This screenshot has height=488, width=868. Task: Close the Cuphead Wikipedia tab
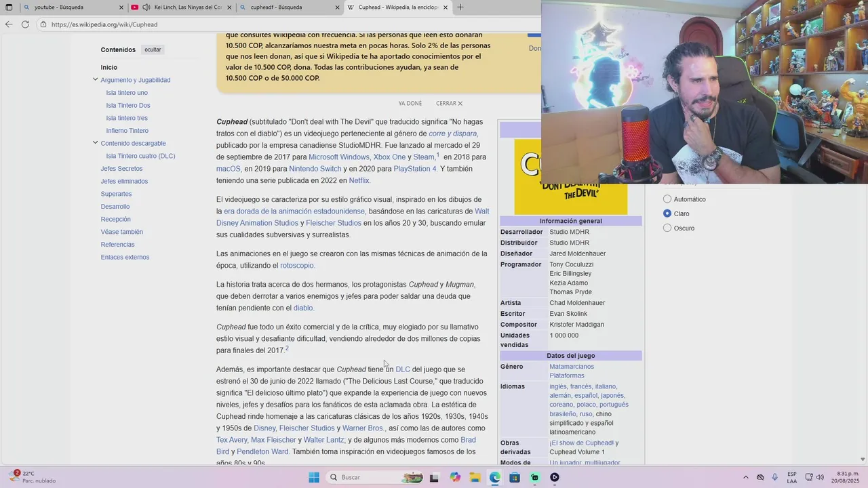[446, 7]
